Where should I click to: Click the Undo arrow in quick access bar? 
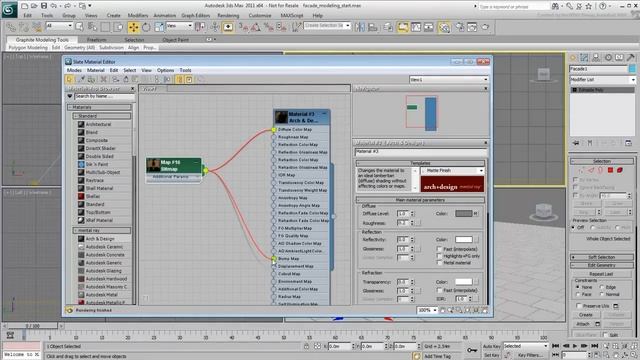[54, 6]
